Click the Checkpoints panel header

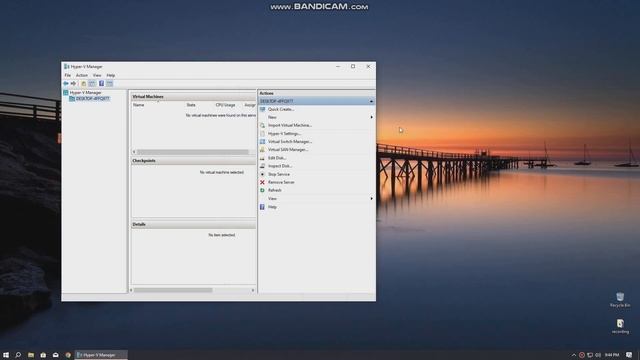193,161
